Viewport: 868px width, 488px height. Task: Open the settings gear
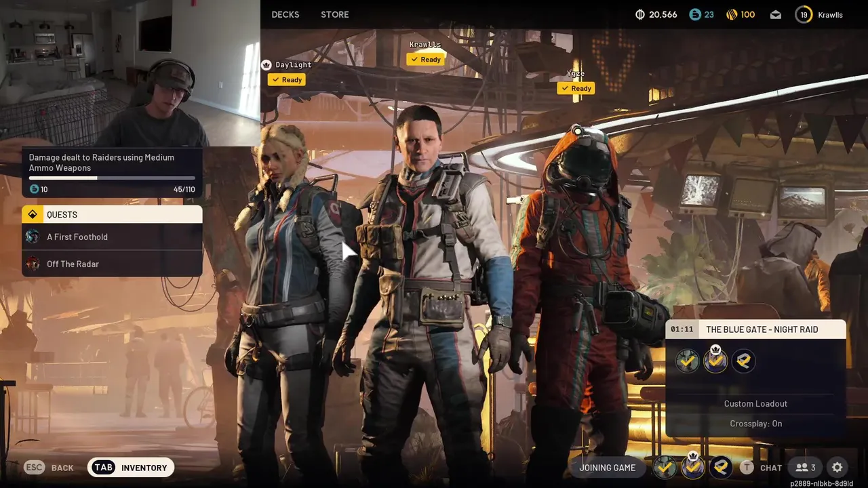point(837,468)
